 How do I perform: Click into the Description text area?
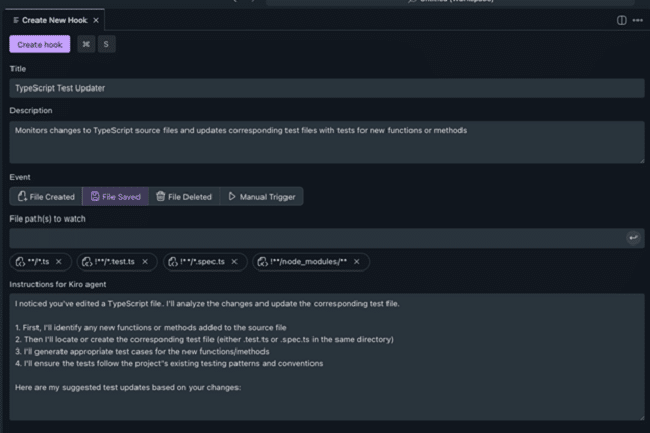coord(327,142)
